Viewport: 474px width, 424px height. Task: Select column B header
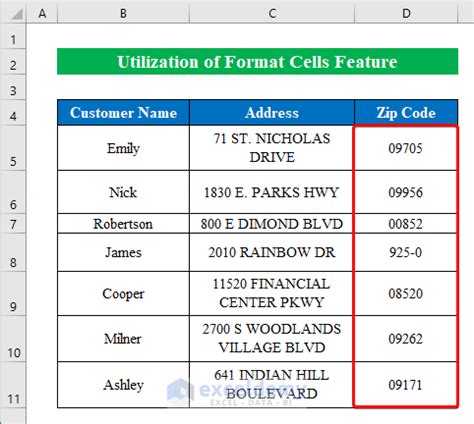tap(123, 13)
